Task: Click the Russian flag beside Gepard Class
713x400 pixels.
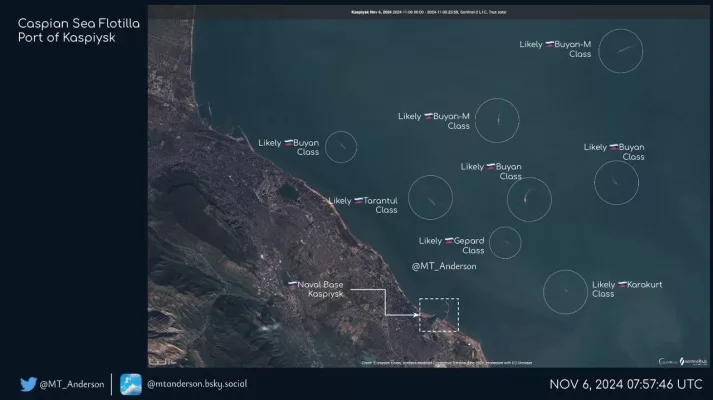Action: pos(448,241)
